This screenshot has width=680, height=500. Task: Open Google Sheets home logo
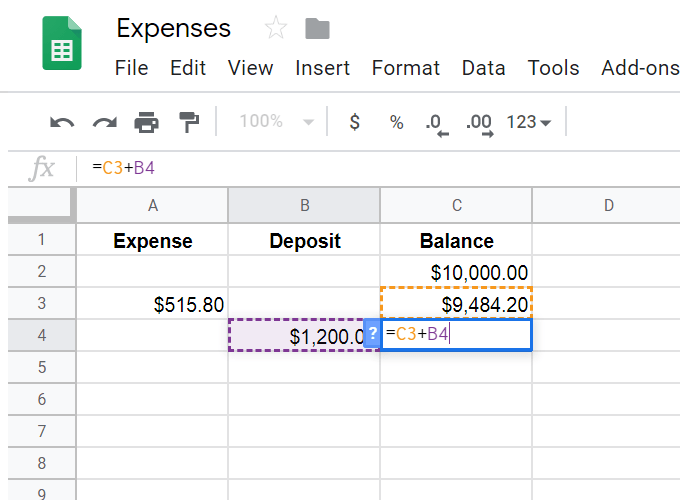point(62,43)
